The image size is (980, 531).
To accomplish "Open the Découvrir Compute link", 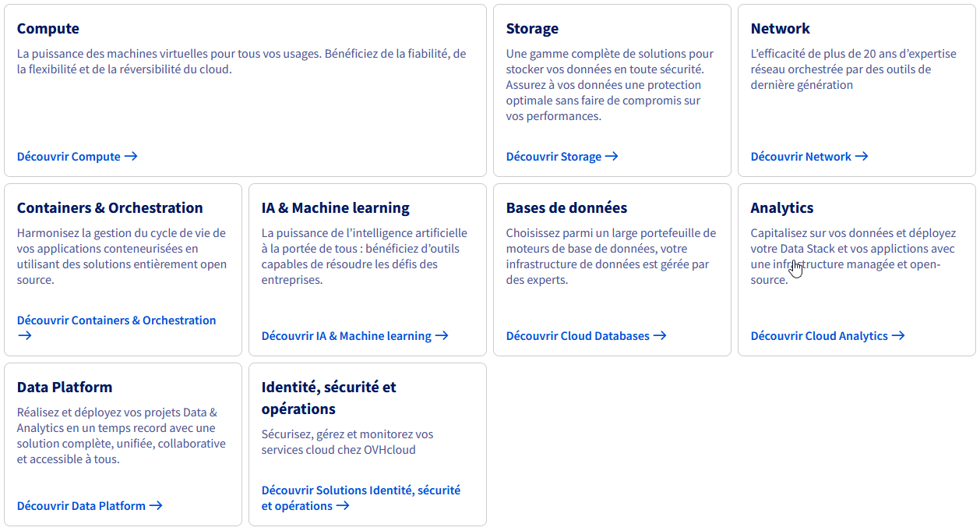I will pyautogui.click(x=70, y=156).
